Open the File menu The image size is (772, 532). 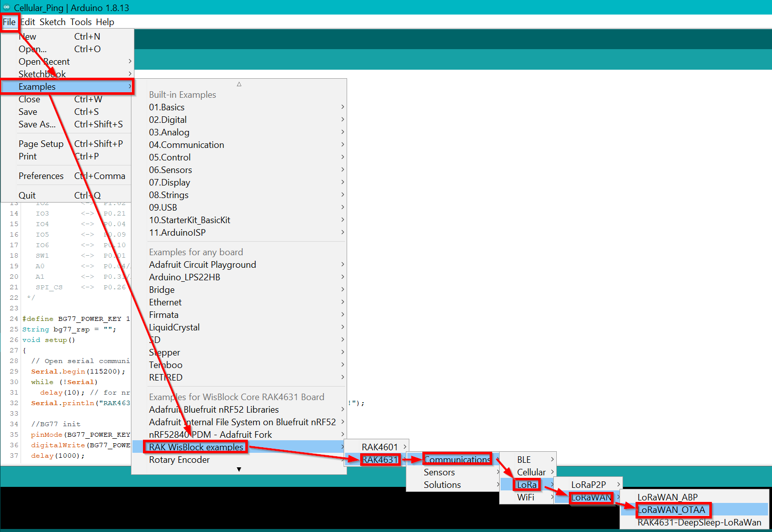tap(10, 22)
